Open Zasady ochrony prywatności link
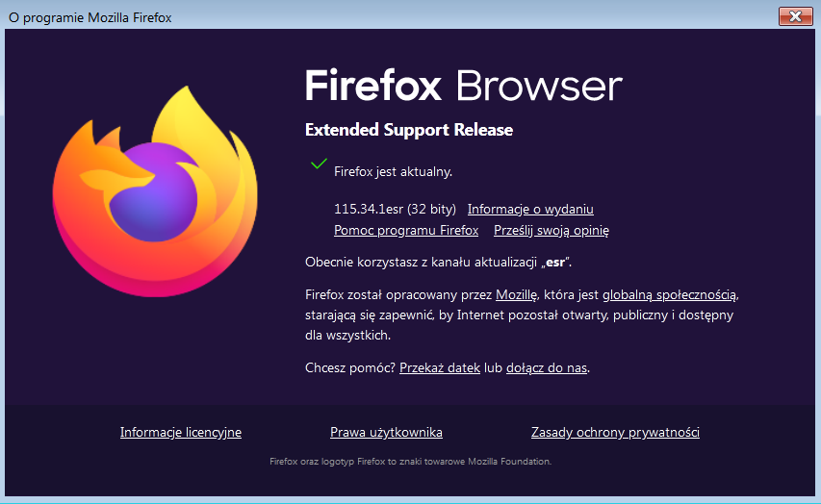821x504 pixels. pyautogui.click(x=615, y=432)
